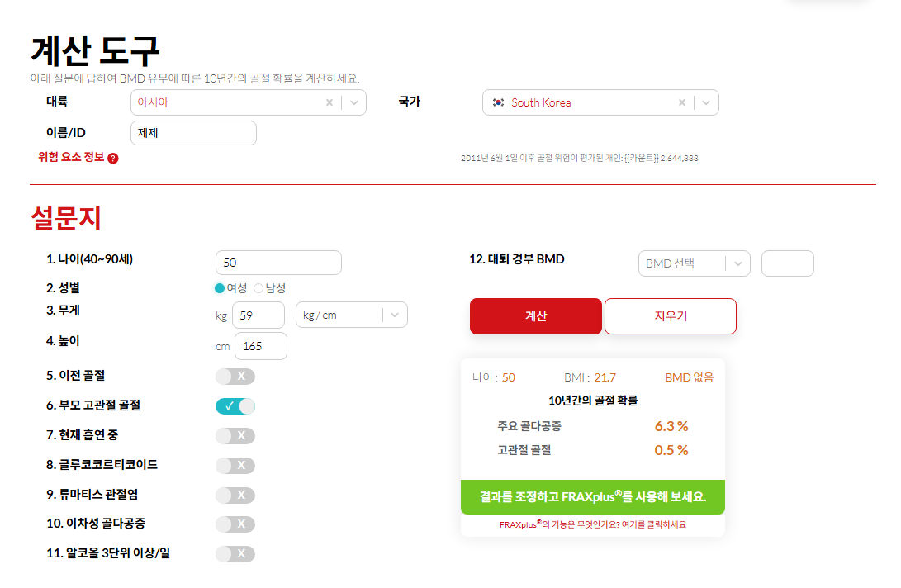The height and width of the screenshot is (588, 901).
Task: Click the red help icon beside 위험 요소 정보
Action: pos(113,158)
